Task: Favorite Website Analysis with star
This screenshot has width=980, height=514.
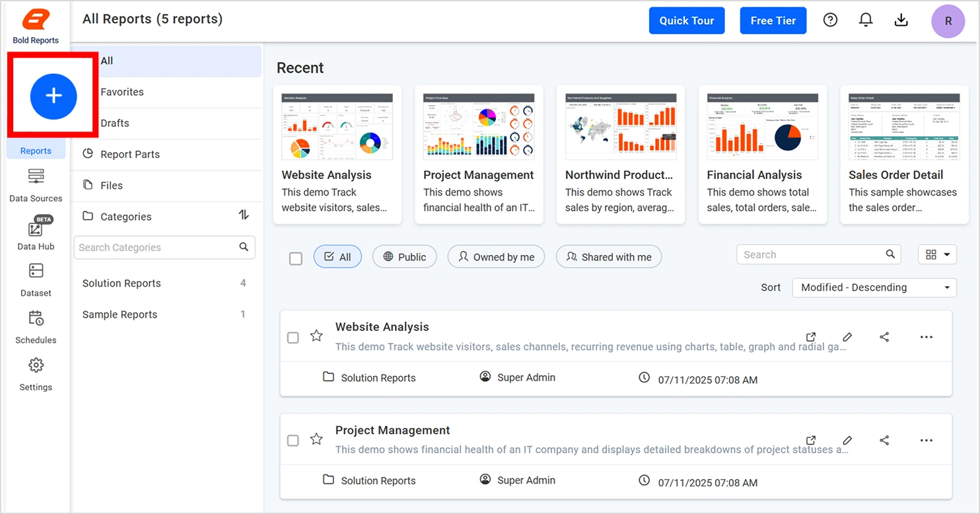Action: tap(316, 336)
